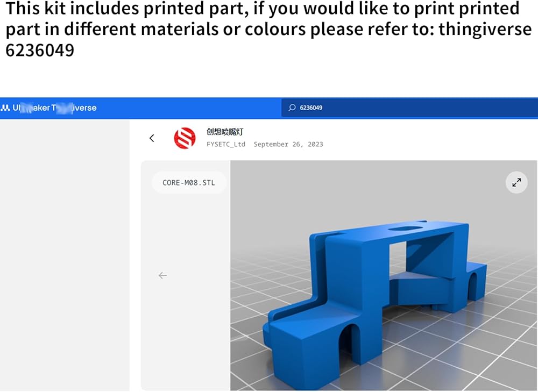Select the CORE-M08.STL file chip

(189, 183)
